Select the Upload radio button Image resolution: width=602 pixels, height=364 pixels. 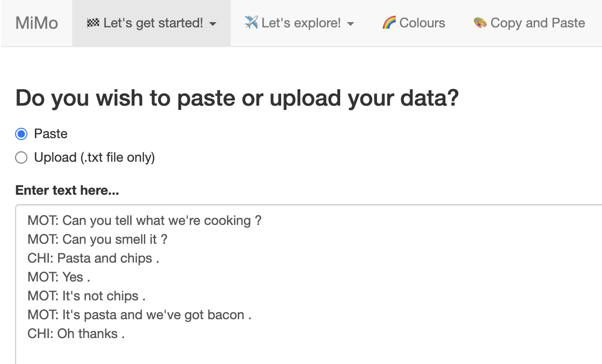pos(21,157)
